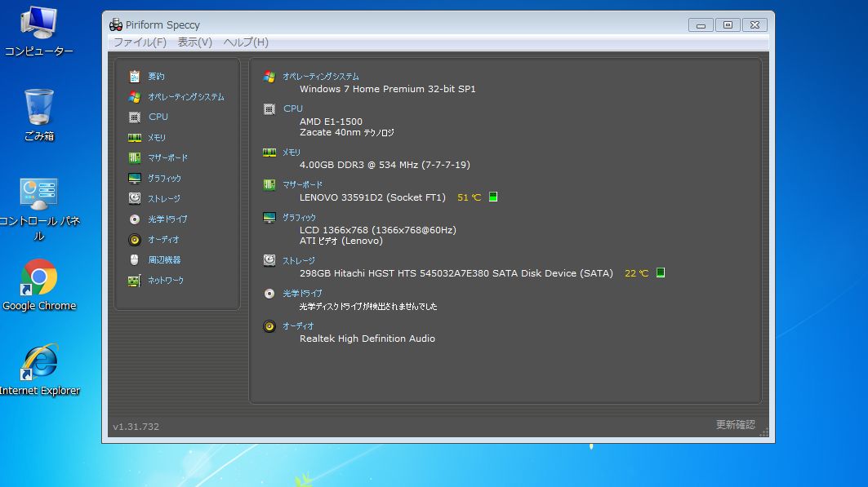Image resolution: width=868 pixels, height=487 pixels.
Task: Open マザーボード sidebar icon
Action: coord(134,158)
